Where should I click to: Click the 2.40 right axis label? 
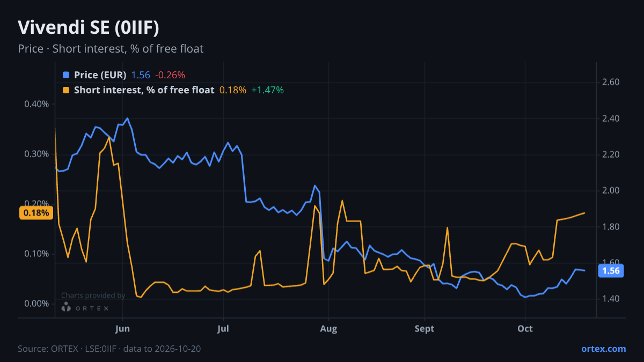click(611, 119)
